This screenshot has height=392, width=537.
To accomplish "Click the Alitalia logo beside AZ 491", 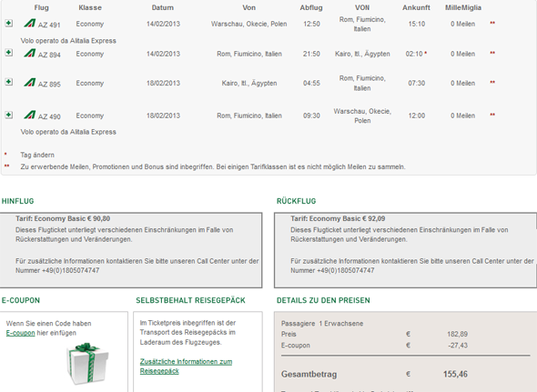I will (x=30, y=24).
